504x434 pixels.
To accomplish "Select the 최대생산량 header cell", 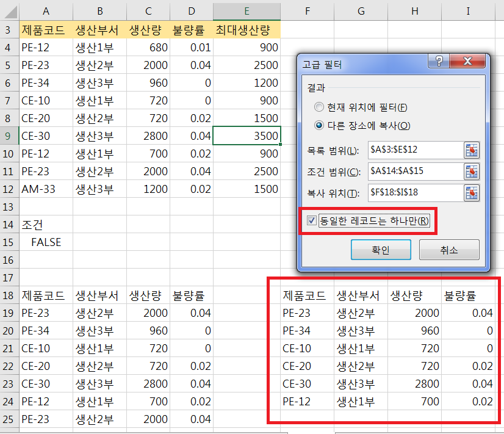I will click(x=247, y=30).
